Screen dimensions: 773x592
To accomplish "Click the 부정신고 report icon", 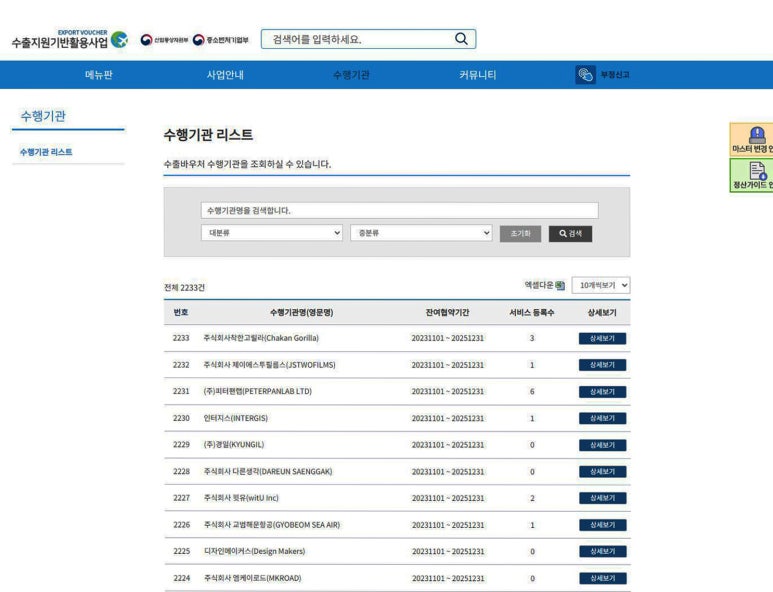I will pos(585,75).
